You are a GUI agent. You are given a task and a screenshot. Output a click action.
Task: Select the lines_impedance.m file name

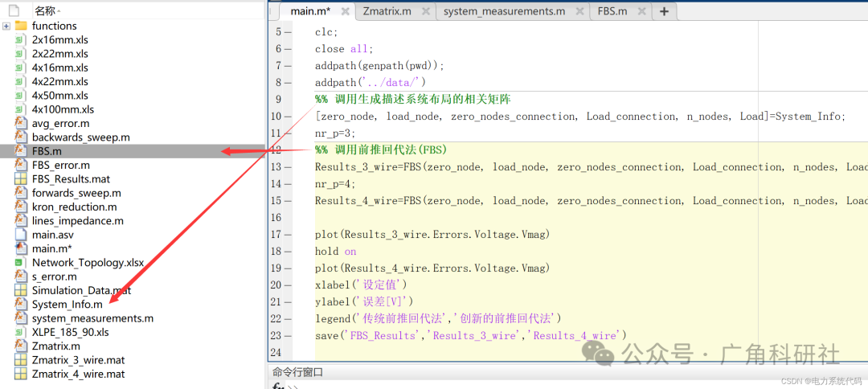[77, 221]
